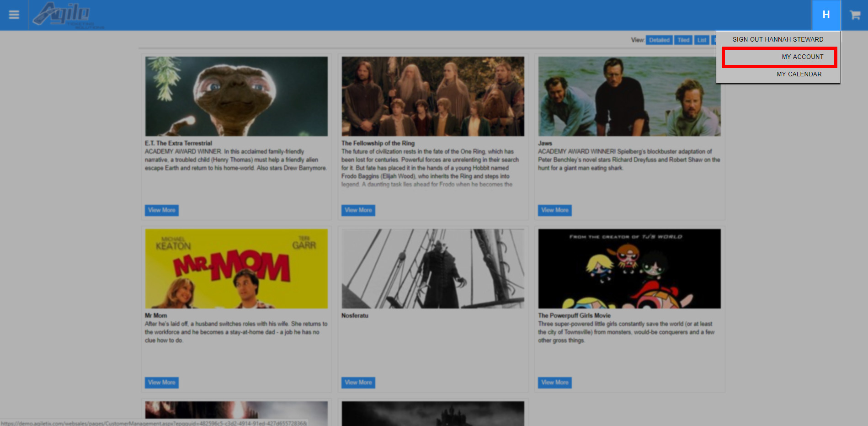The height and width of the screenshot is (426, 868).
Task: Open the Fellowship of the Ring image
Action: pos(433,96)
